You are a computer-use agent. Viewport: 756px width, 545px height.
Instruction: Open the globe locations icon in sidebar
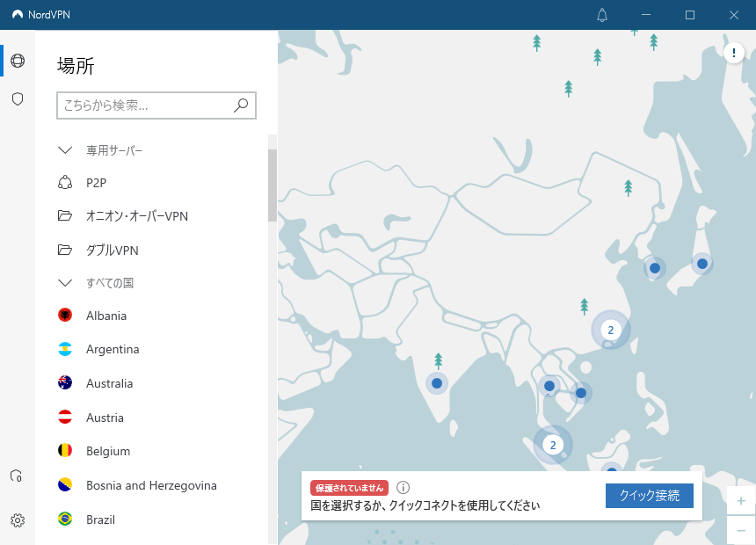tap(18, 61)
